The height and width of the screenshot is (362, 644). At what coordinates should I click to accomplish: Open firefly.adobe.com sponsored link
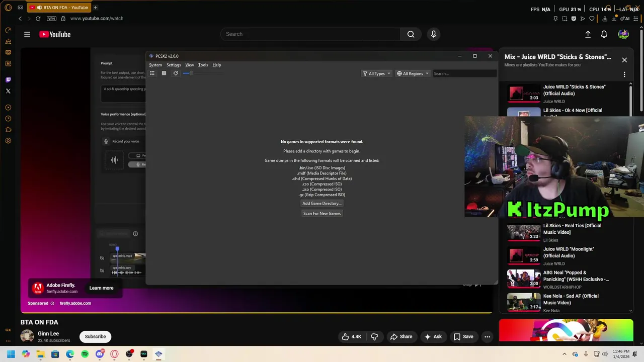point(75,303)
